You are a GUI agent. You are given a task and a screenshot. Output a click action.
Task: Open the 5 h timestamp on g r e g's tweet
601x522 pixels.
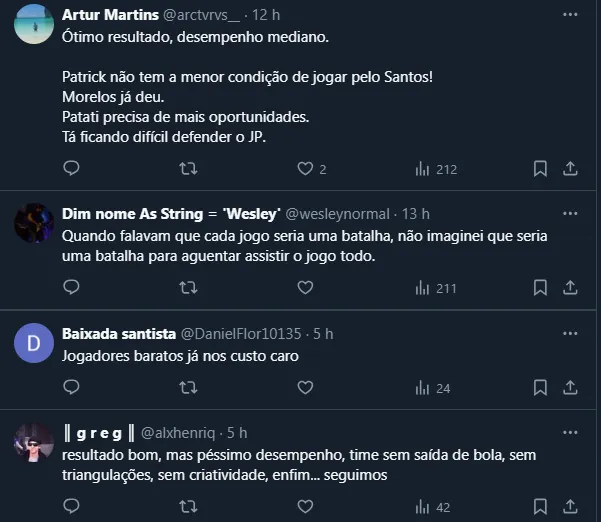[x=236, y=433]
